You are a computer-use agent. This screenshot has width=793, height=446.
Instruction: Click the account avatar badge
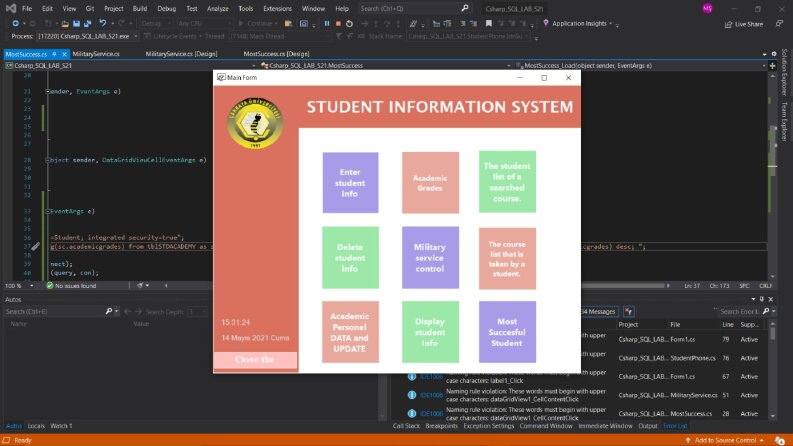coord(707,9)
